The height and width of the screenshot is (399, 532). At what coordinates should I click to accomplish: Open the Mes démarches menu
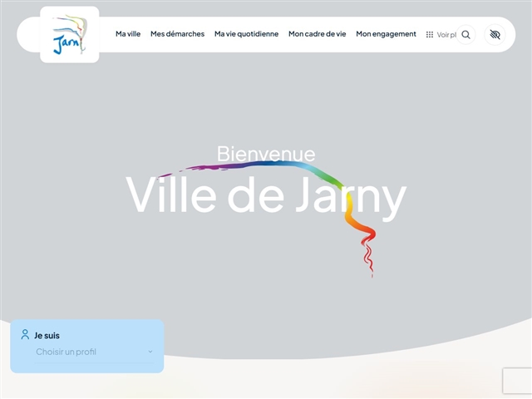[x=177, y=34]
